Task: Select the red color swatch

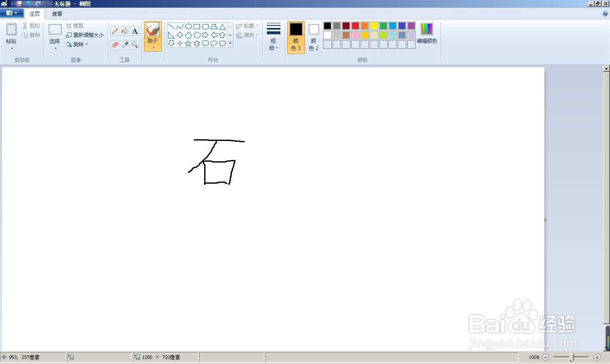Action: click(355, 25)
